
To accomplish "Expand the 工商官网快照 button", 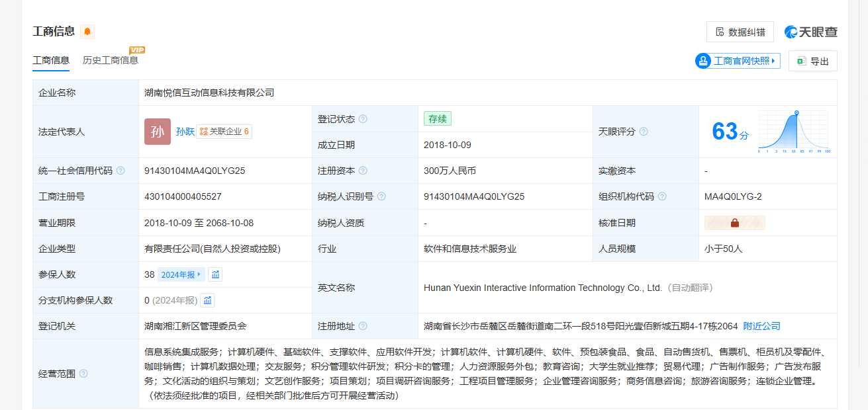I will click(x=738, y=61).
